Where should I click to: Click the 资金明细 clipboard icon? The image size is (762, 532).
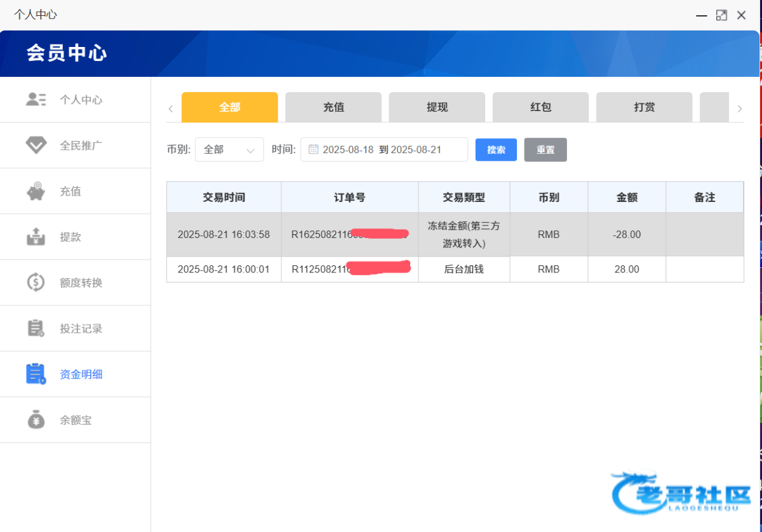tap(36, 374)
